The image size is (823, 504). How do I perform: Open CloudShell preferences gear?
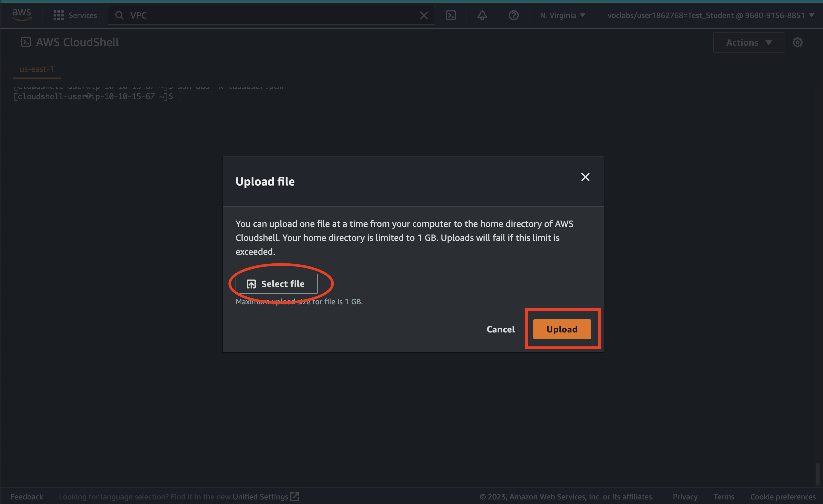click(797, 42)
